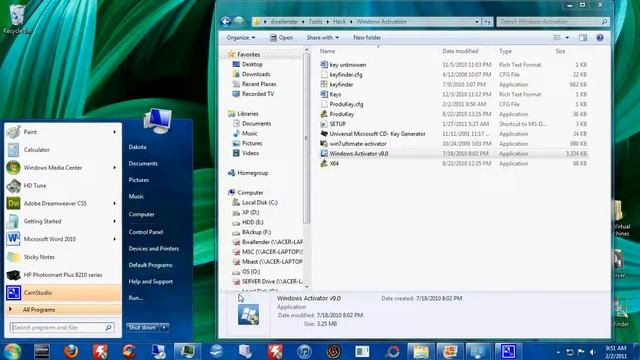Click the volume icon in system tray

point(592,352)
